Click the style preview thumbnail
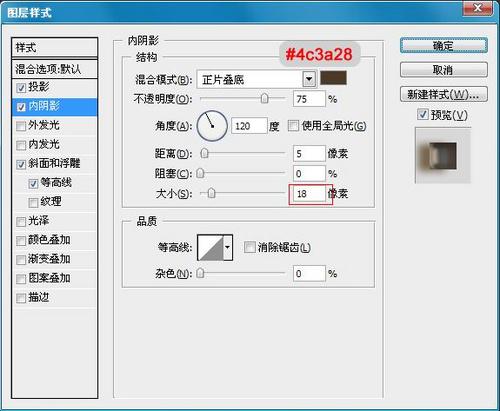The width and height of the screenshot is (500, 411). pyautogui.click(x=443, y=155)
